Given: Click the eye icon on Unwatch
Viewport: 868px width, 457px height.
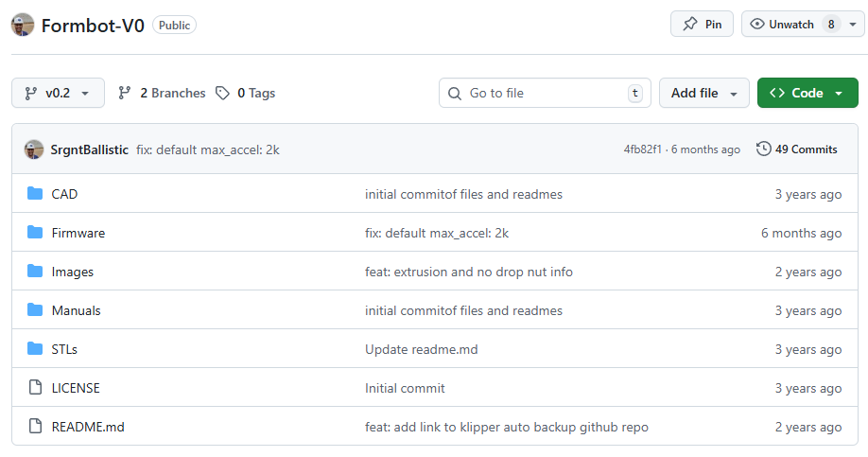Looking at the screenshot, I should tap(756, 24).
